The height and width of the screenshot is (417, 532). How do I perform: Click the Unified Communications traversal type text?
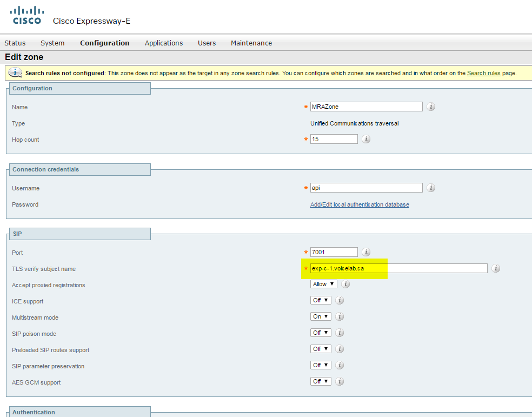coord(355,123)
